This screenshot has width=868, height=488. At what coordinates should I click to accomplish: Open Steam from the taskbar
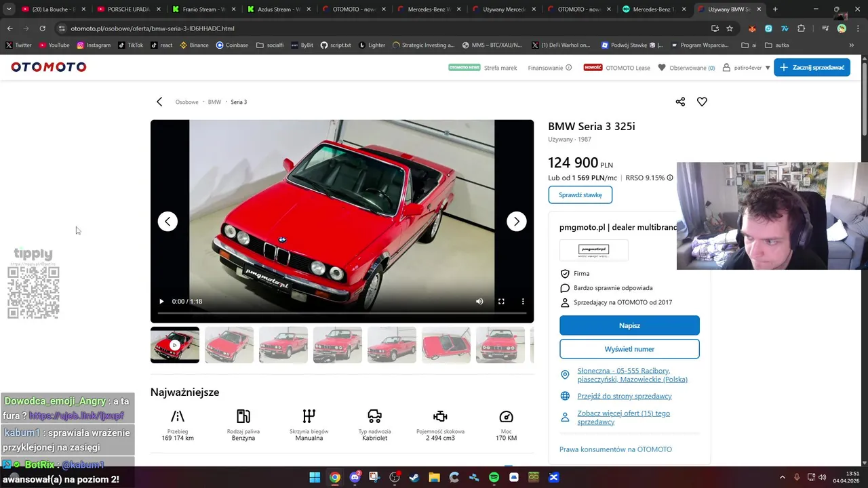[414, 477]
